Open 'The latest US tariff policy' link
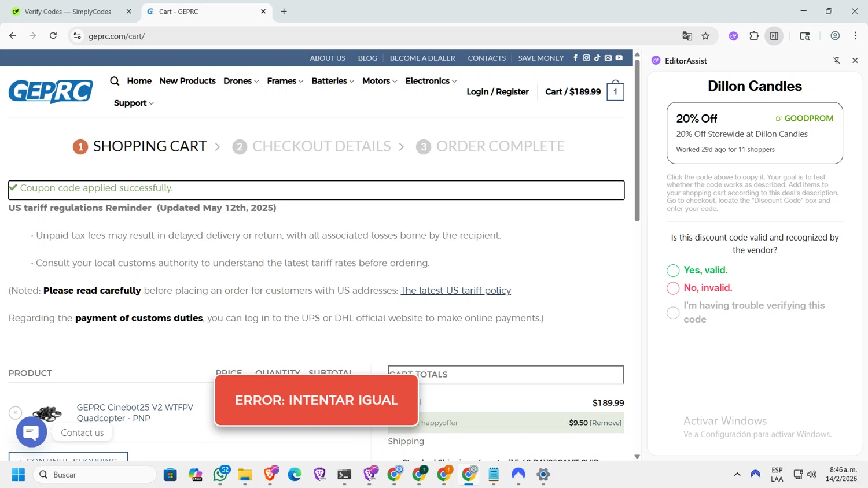 point(455,290)
